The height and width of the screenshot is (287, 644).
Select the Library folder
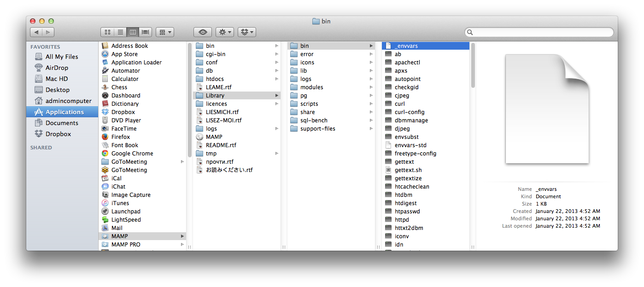[x=237, y=95]
